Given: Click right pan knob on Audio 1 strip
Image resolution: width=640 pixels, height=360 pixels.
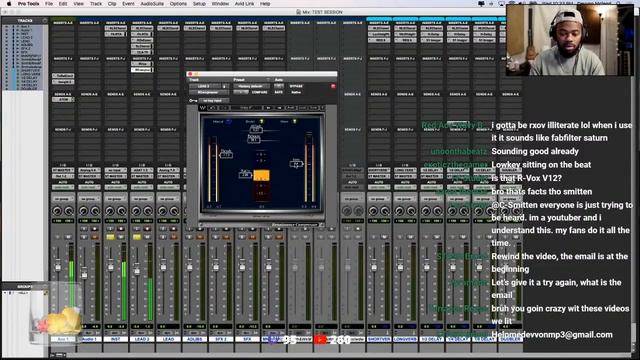Looking at the screenshot, I should click(95, 211).
